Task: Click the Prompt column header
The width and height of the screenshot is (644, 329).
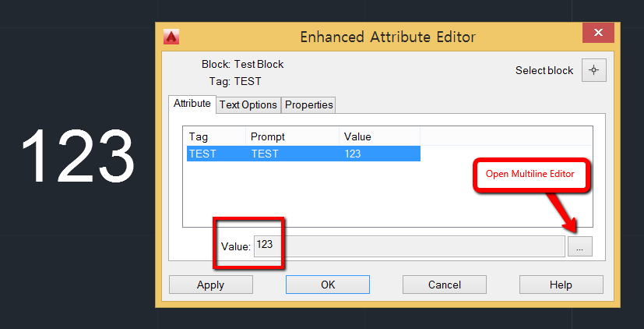Action: [292, 136]
